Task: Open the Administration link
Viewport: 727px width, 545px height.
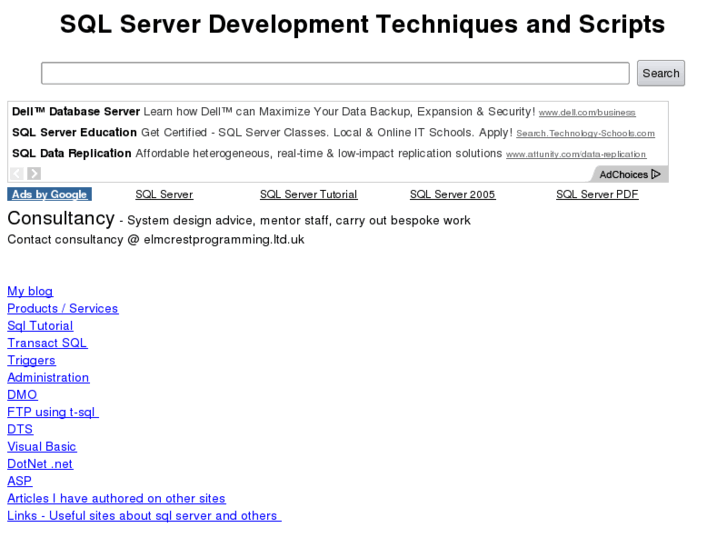Action: 48,378
